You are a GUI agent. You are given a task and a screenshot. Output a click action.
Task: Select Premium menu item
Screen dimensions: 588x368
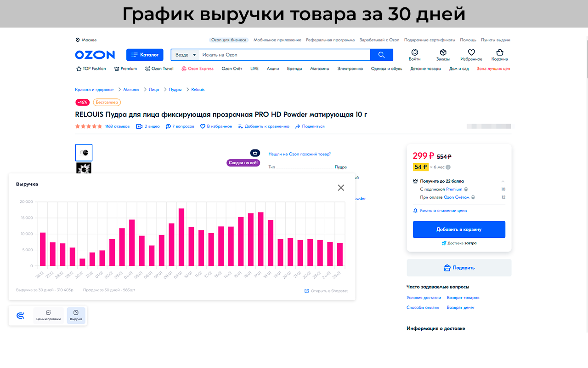[125, 69]
